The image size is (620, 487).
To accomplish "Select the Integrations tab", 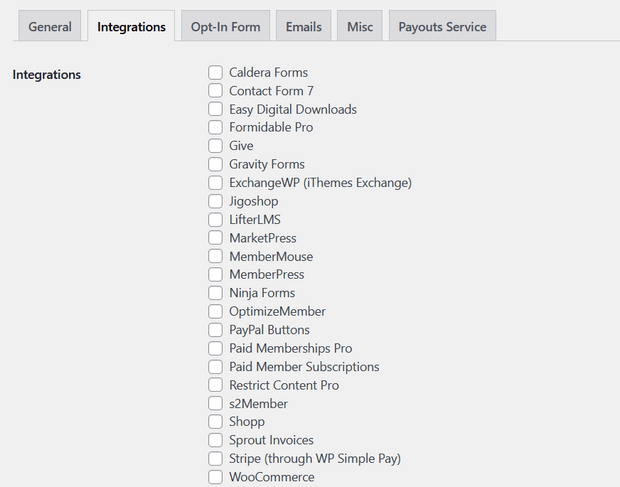I will pyautogui.click(x=131, y=26).
